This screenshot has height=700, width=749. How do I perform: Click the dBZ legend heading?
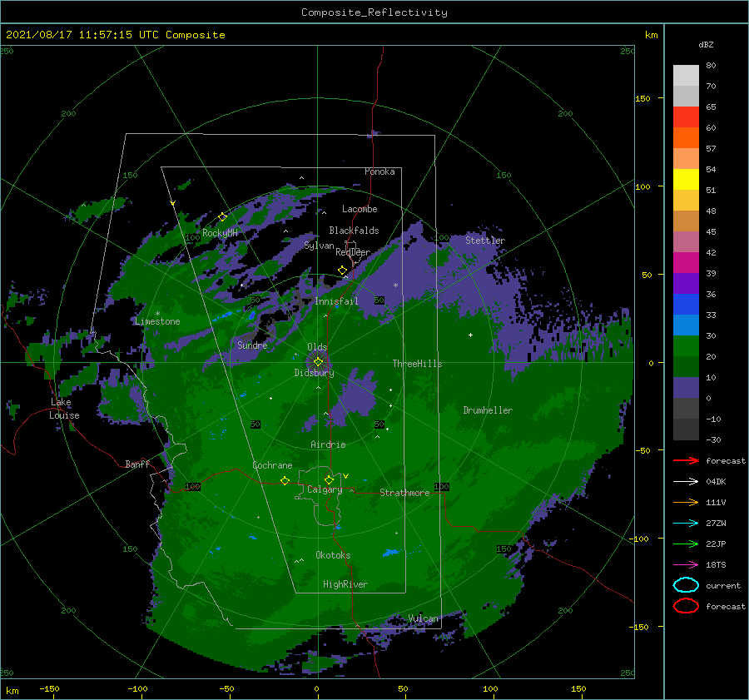click(x=706, y=44)
